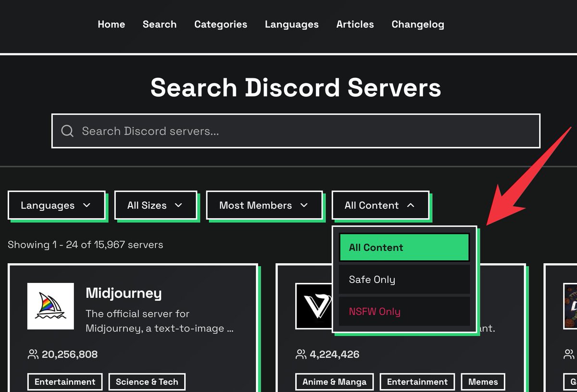Click the Science & Tech tag
Viewport: 577px width, 392px height.
(147, 382)
